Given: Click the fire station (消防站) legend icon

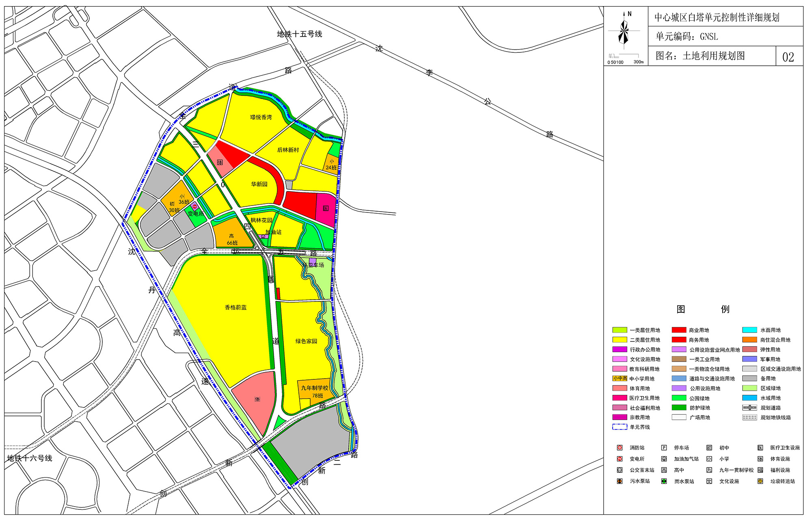Looking at the screenshot, I should point(620,448).
